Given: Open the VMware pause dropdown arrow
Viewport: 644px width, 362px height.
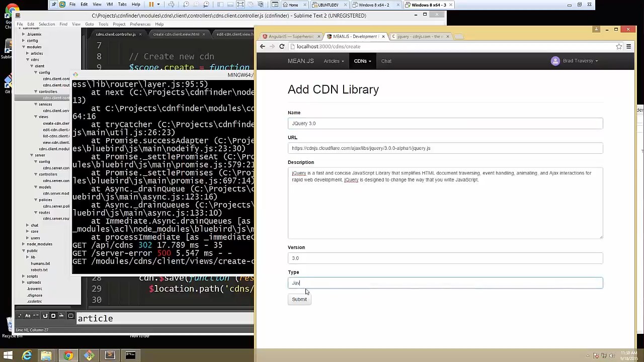Looking at the screenshot, I should [158, 5].
